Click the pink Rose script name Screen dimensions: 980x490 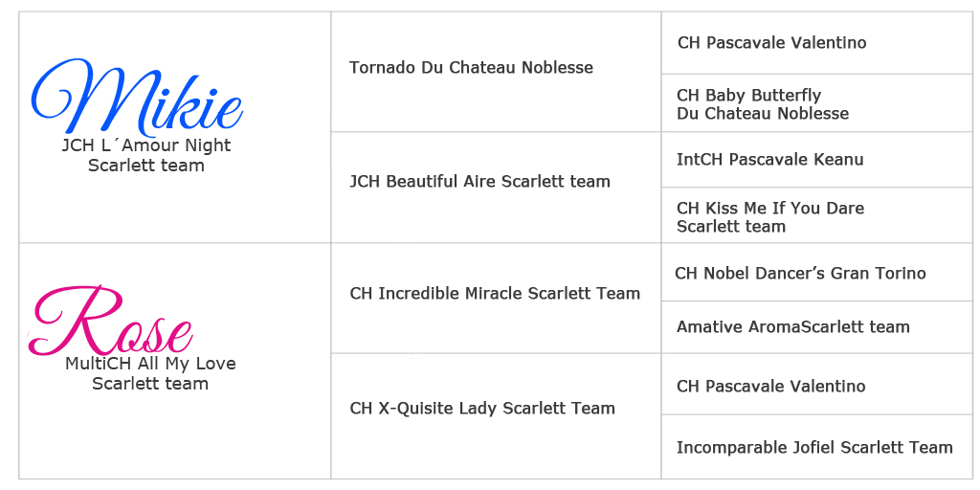(111, 323)
